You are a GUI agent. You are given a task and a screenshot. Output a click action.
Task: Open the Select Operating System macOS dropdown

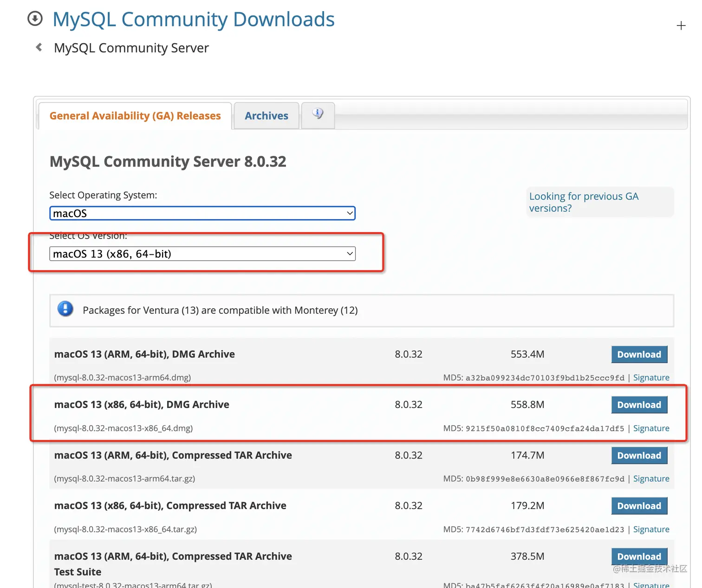pyautogui.click(x=202, y=213)
